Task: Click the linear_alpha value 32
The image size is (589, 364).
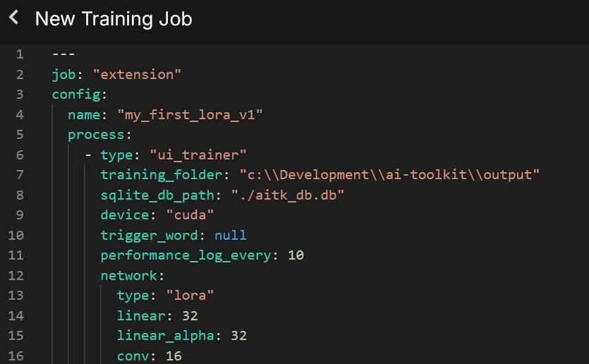Action: tap(238, 335)
